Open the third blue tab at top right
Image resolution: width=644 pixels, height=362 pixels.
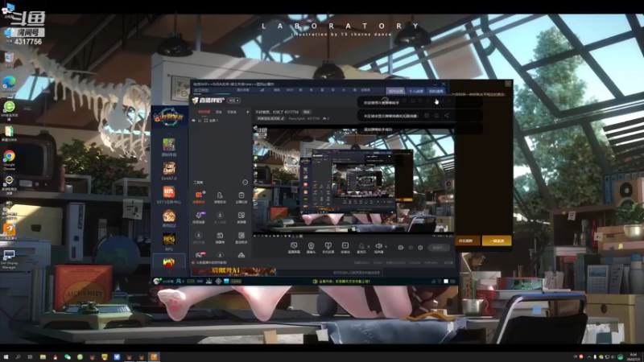(x=436, y=91)
